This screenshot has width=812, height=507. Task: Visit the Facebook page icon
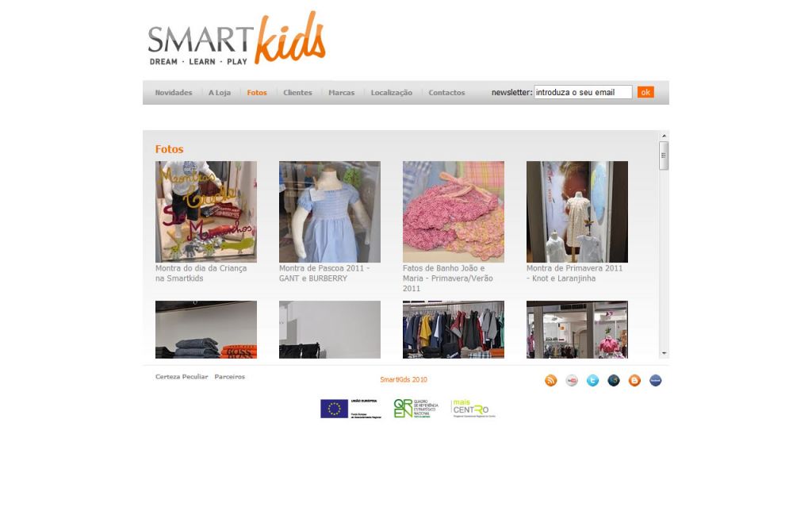click(655, 381)
